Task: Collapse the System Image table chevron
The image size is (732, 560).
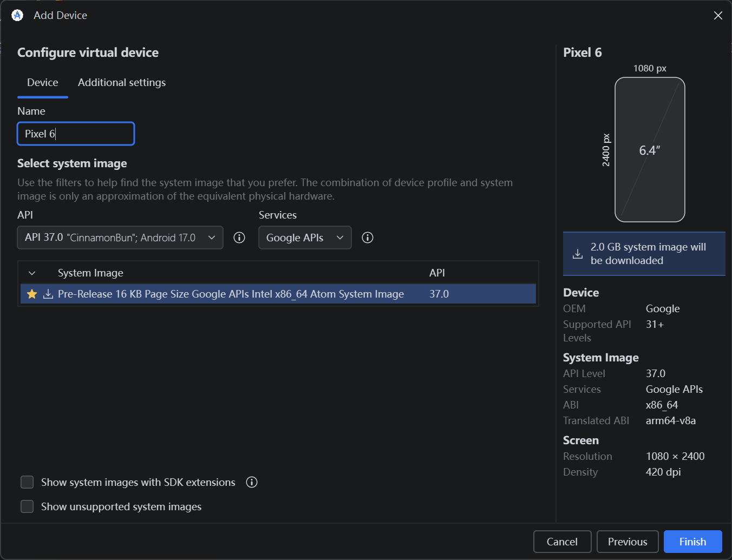Action: (x=32, y=273)
